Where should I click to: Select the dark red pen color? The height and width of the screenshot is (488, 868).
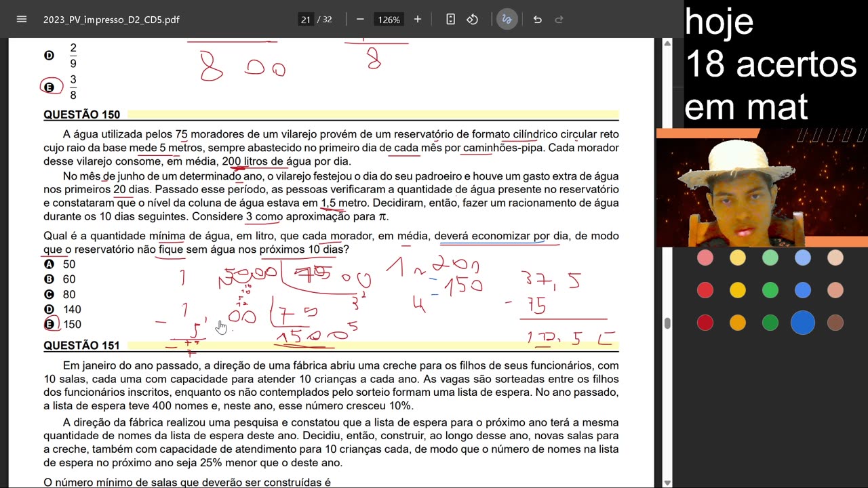pyautogui.click(x=705, y=323)
